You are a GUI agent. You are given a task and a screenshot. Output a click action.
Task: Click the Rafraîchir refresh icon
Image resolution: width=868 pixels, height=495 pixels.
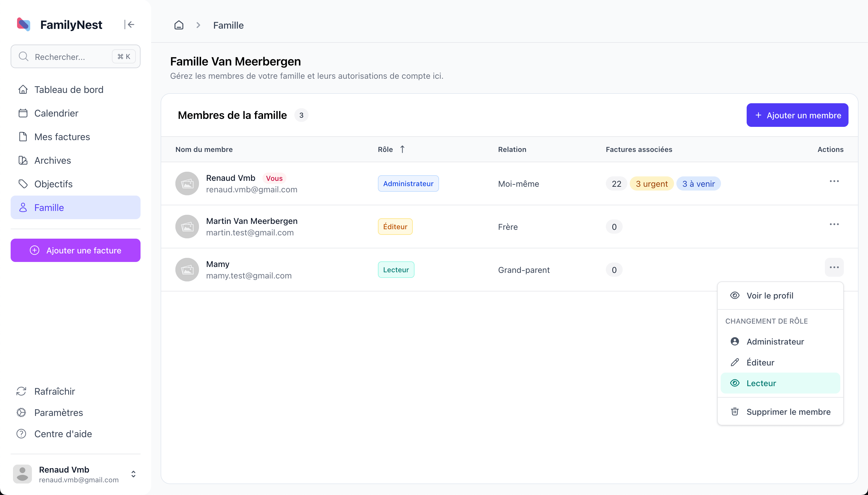[x=22, y=391]
